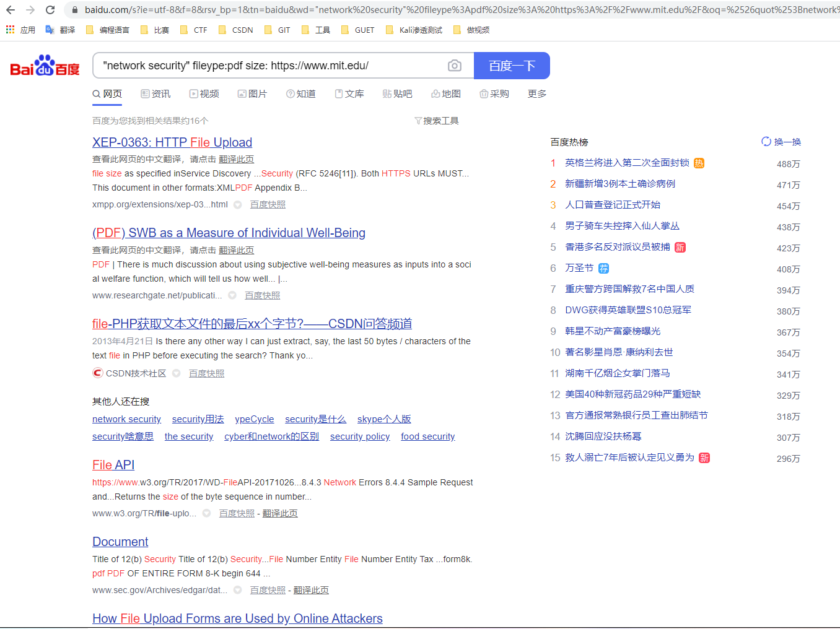
Task: Click the 翻译 translate bookmark icon
Action: click(50, 29)
